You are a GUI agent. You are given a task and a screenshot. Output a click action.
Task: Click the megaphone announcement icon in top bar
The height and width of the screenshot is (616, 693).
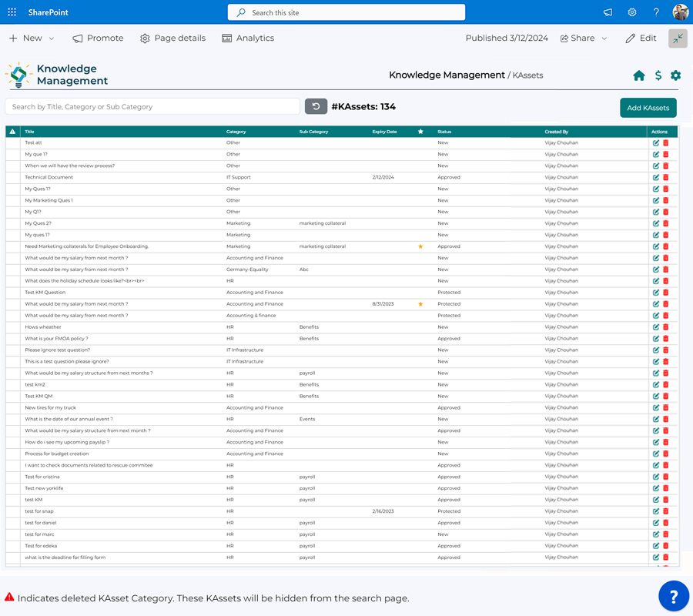(608, 12)
